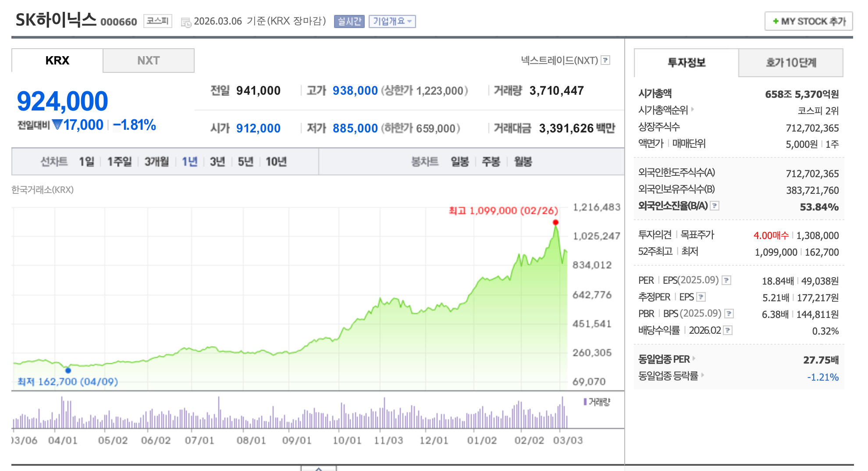Image resolution: width=868 pixels, height=471 pixels.
Task: Click the 한국거래소(KRX) chart label
Action: pyautogui.click(x=43, y=190)
